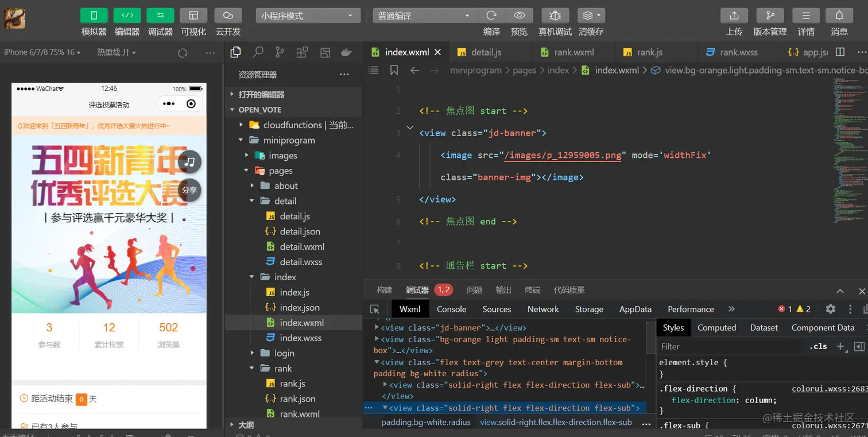Click the source control branch icon

click(x=280, y=52)
